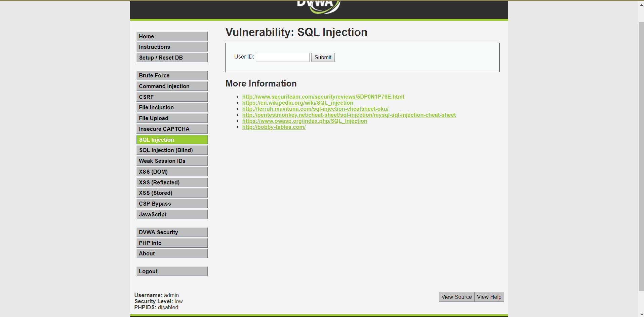This screenshot has width=644, height=317.
Task: Select XSS (Reflected) in sidebar
Action: [172, 182]
